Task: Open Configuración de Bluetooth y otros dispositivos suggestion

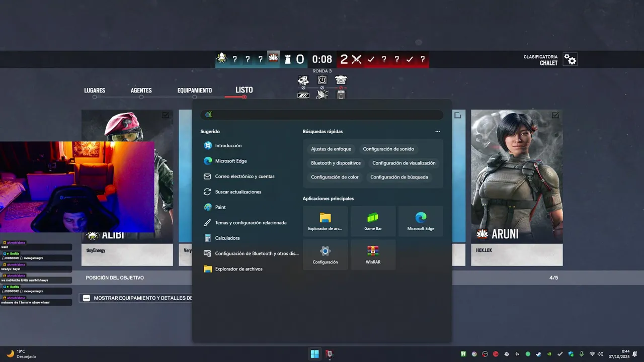Action: [x=251, y=253]
